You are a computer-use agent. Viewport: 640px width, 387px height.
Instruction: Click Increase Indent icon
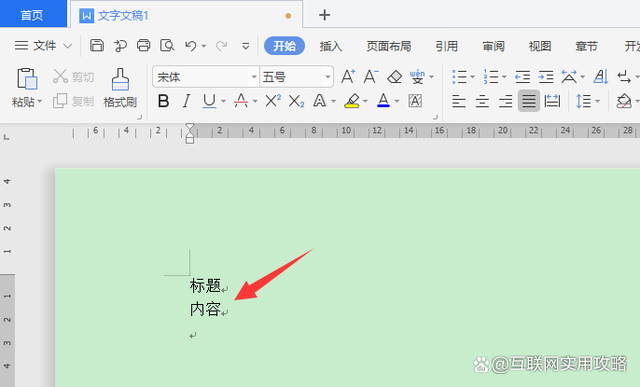546,76
